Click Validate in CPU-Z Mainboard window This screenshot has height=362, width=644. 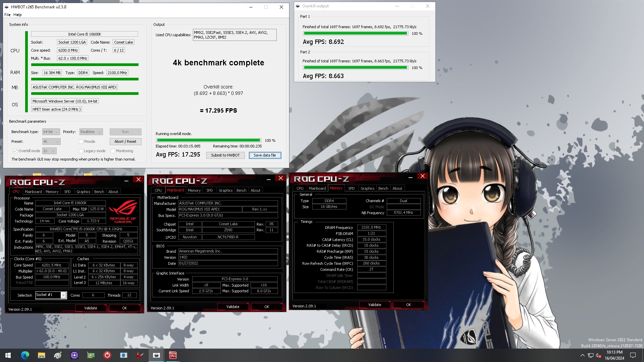tap(233, 307)
